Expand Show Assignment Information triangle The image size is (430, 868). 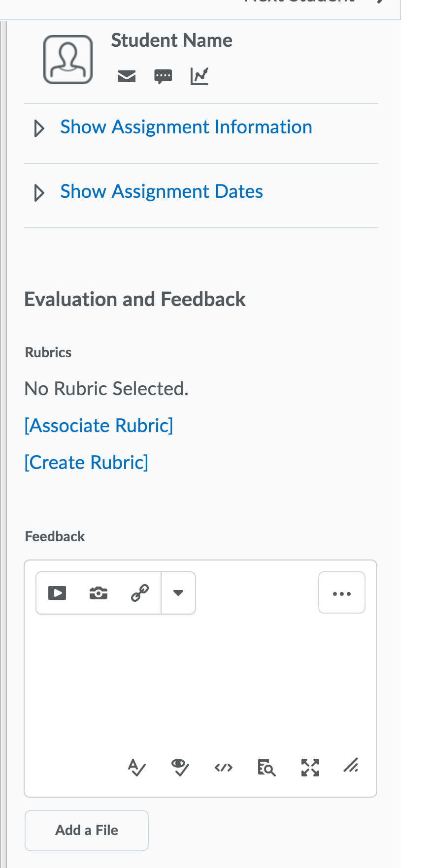pos(39,128)
